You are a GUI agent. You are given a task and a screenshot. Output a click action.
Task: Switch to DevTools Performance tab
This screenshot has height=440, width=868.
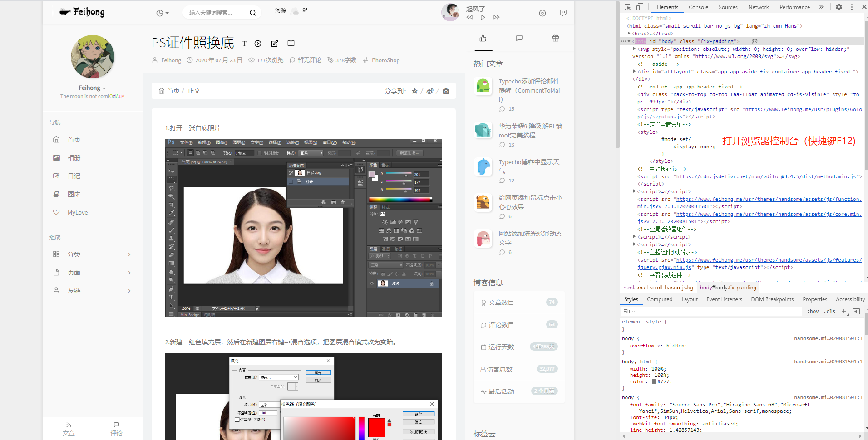pos(794,7)
